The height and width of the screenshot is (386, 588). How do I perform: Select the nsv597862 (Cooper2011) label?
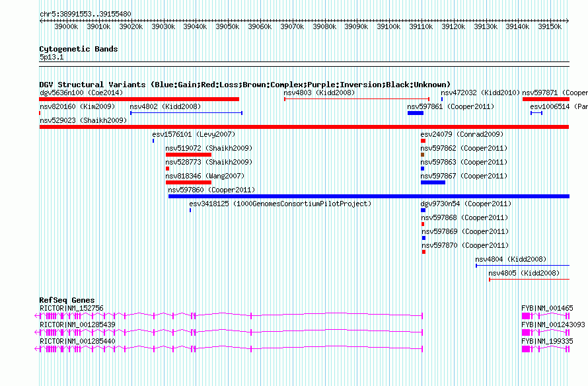tap(464, 148)
